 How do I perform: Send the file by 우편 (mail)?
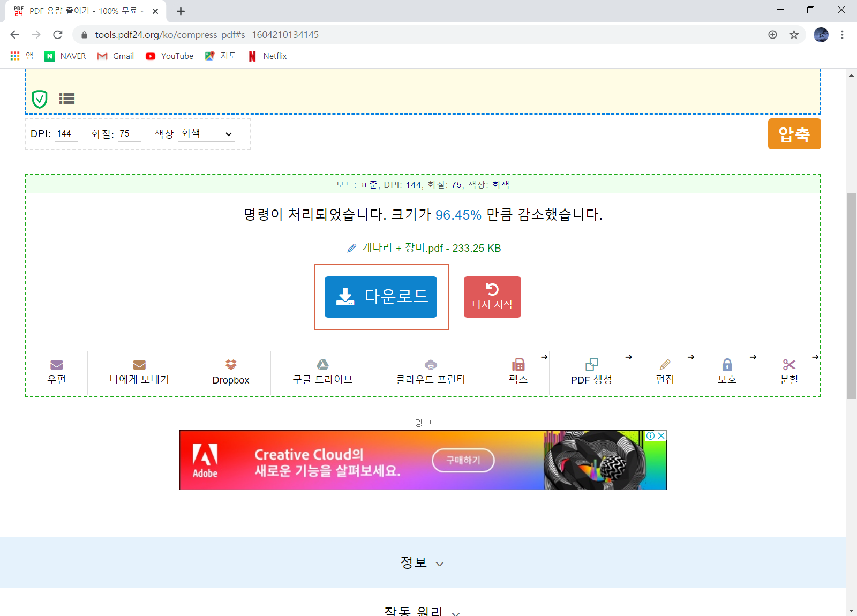tap(57, 373)
